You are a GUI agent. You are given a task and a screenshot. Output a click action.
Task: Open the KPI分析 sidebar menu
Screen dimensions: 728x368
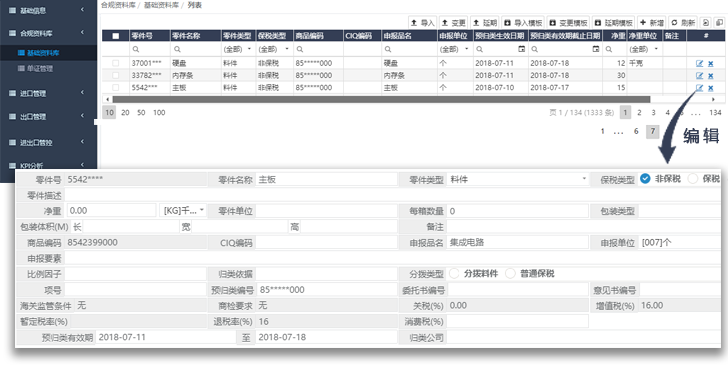coord(49,165)
